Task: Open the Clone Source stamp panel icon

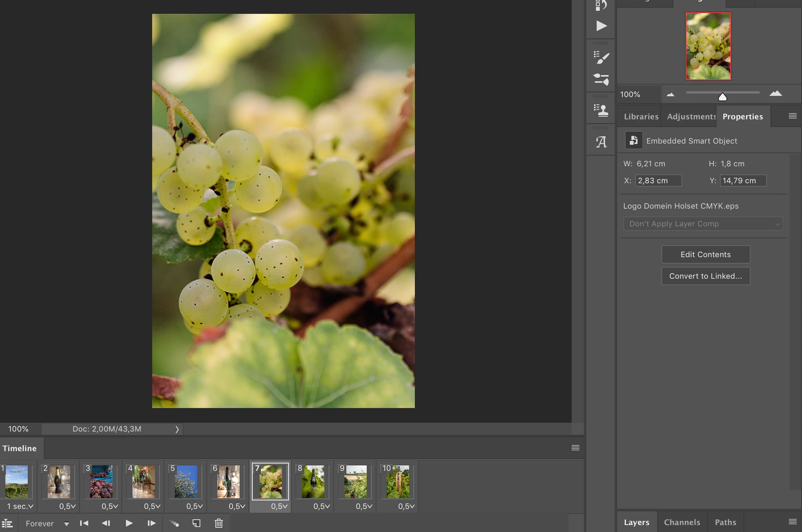Action: pyautogui.click(x=601, y=110)
